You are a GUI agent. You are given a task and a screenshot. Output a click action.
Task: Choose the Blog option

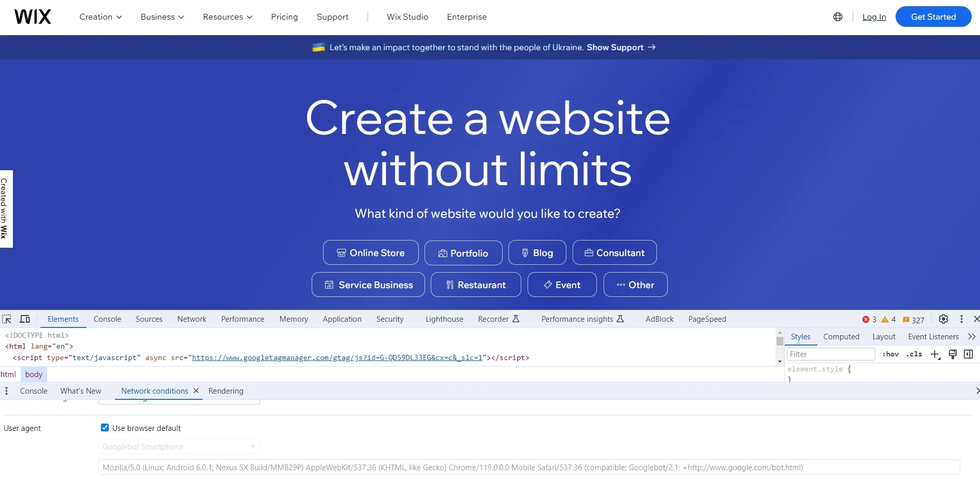537,253
